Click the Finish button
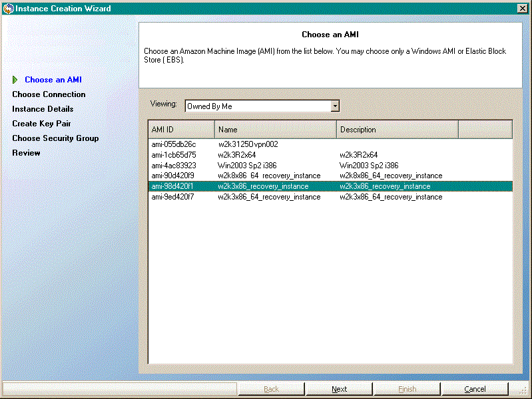Screen dimensions: 532x399 point(407,389)
